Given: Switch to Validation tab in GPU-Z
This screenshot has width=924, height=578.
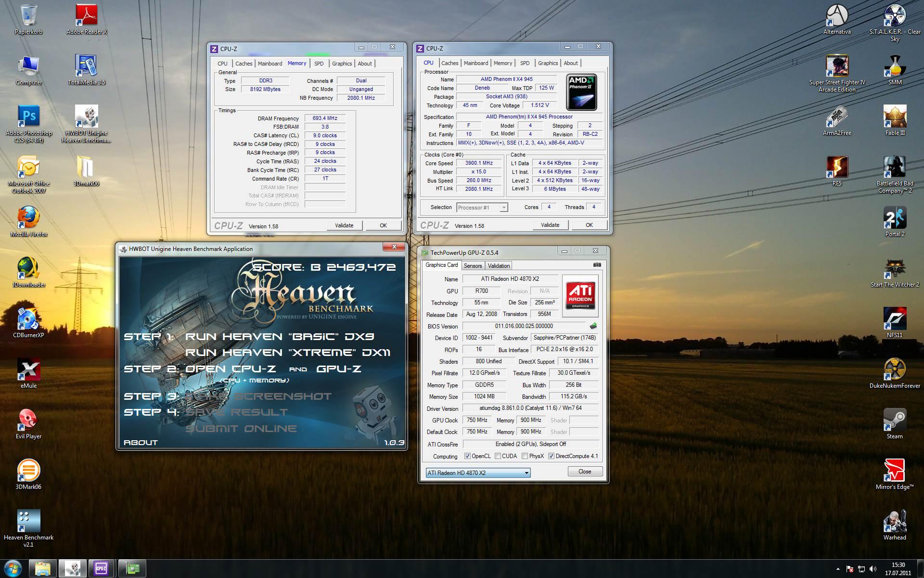Looking at the screenshot, I should (x=499, y=266).
